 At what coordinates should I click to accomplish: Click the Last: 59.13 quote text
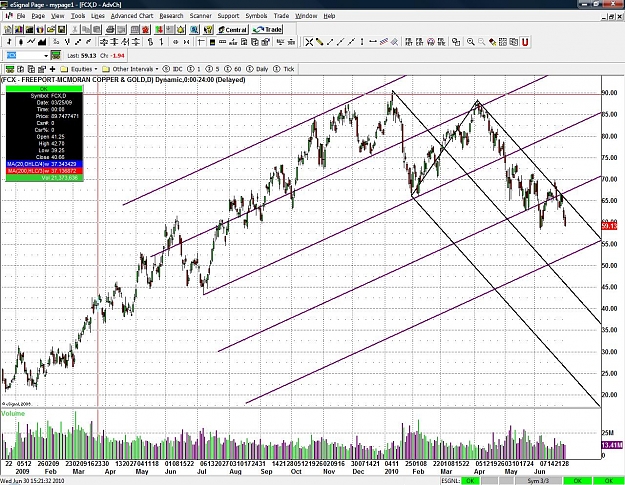82,56
